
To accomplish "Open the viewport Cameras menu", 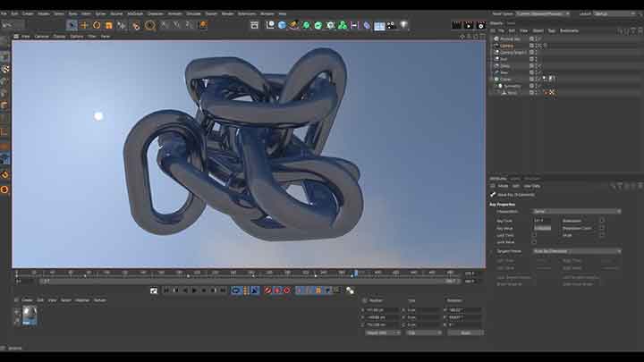I will click(41, 37).
